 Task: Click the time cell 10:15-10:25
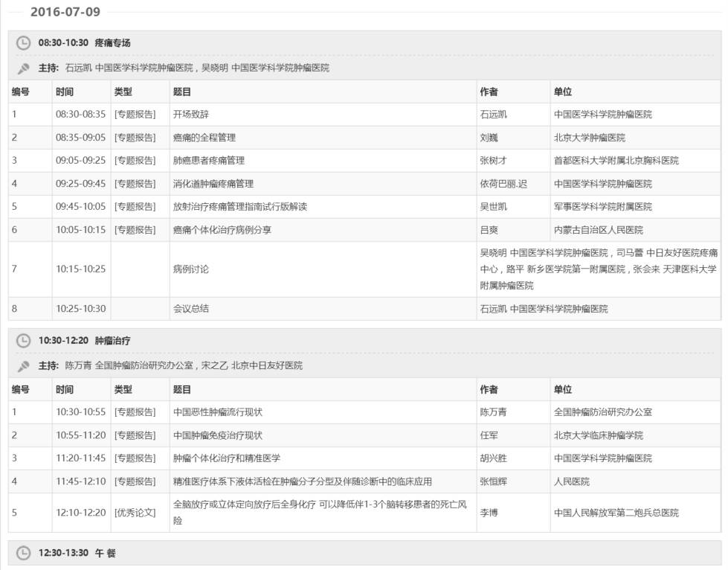[81, 269]
